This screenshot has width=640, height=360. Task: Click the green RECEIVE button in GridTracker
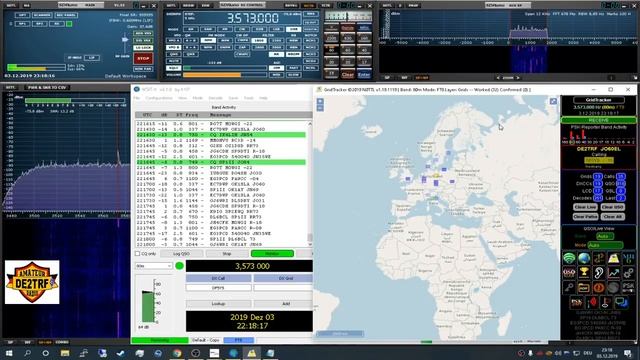(598, 120)
